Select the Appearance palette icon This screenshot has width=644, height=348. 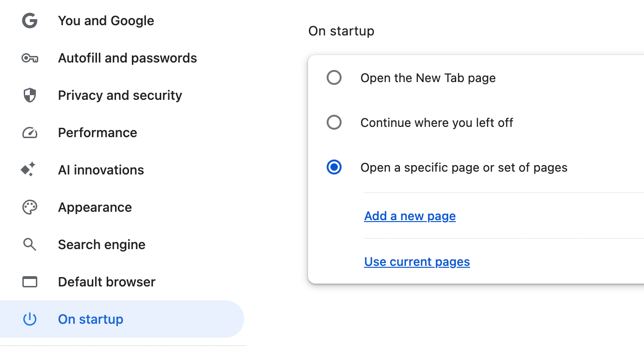tap(29, 207)
